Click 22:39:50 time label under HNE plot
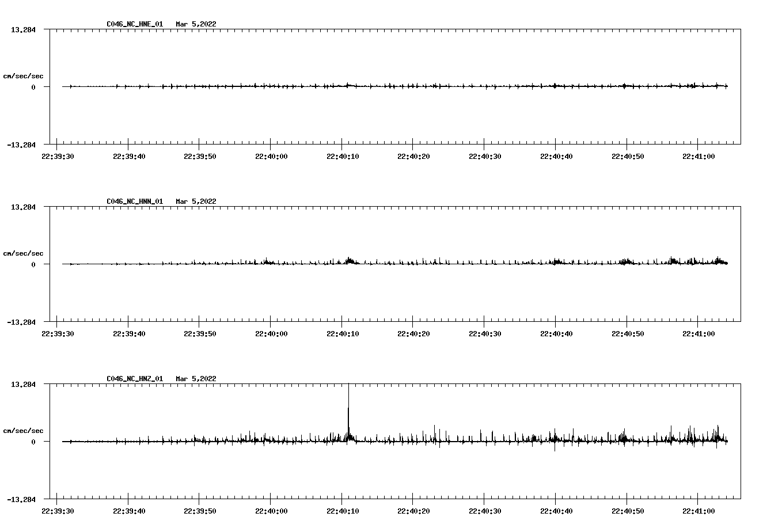The width and height of the screenshot is (782, 532). click(x=199, y=156)
